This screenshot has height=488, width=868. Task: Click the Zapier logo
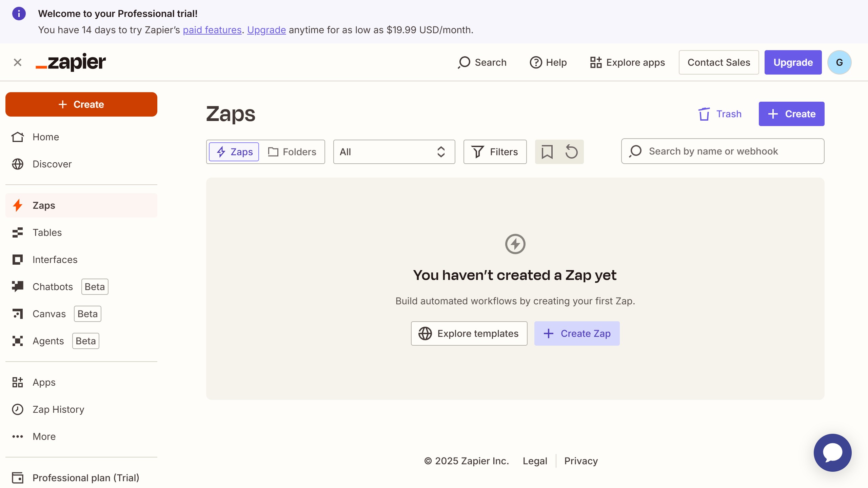(71, 62)
